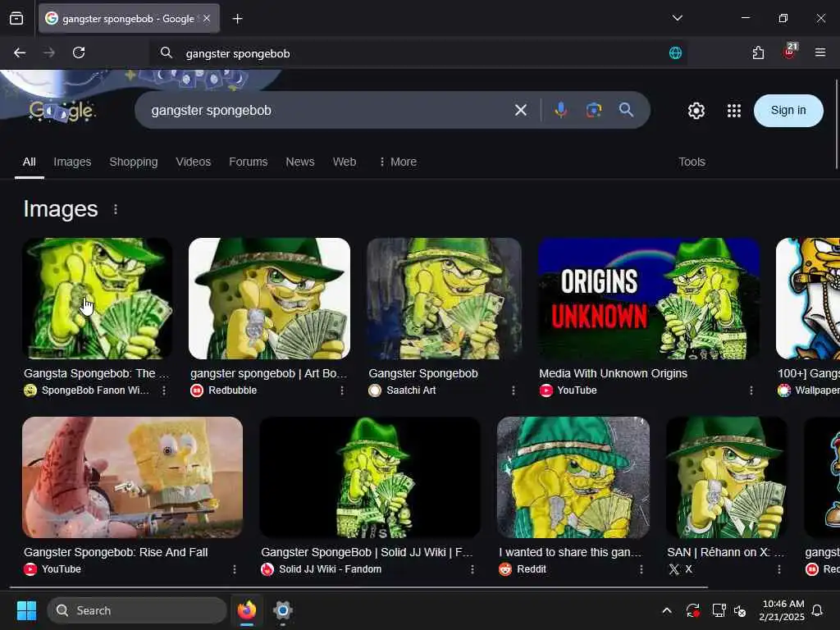This screenshot has width=840, height=630.
Task: Open the Origins Unknown YouTube thumbnail
Action: tap(649, 299)
